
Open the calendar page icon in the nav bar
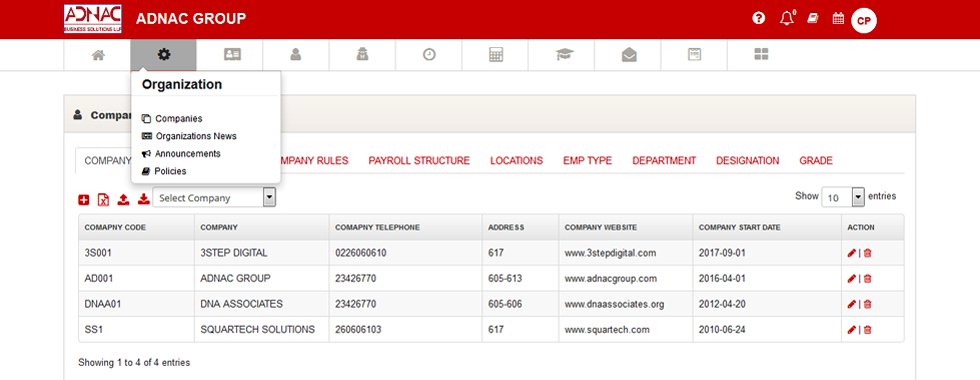(694, 55)
